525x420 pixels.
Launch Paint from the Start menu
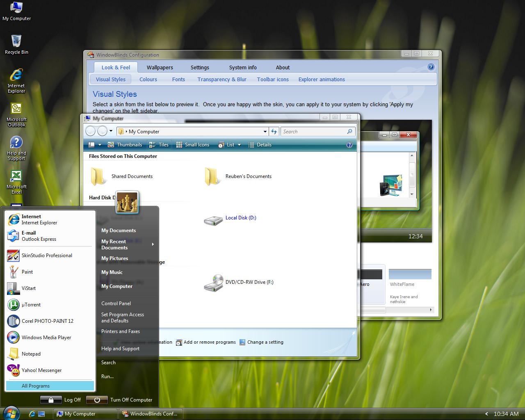[x=51, y=272]
